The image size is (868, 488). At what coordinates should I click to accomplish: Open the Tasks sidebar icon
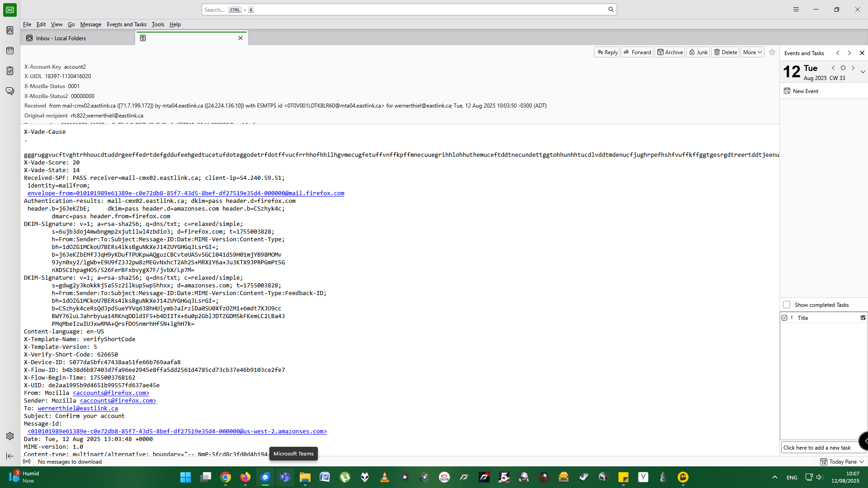point(10,71)
